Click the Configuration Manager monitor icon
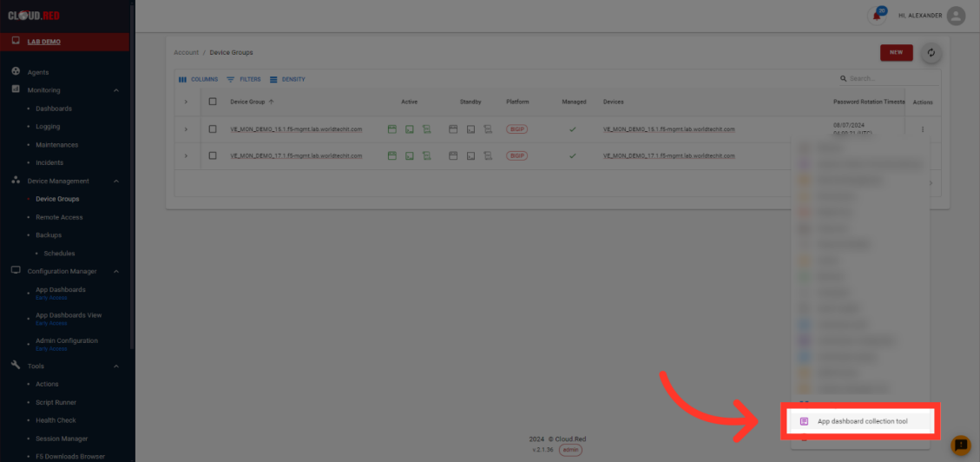Image resolution: width=980 pixels, height=462 pixels. 16,271
